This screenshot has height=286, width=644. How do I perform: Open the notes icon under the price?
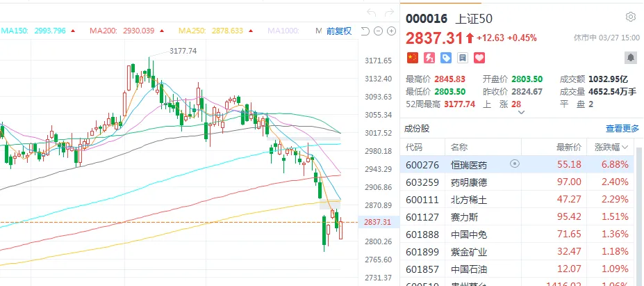(463, 58)
